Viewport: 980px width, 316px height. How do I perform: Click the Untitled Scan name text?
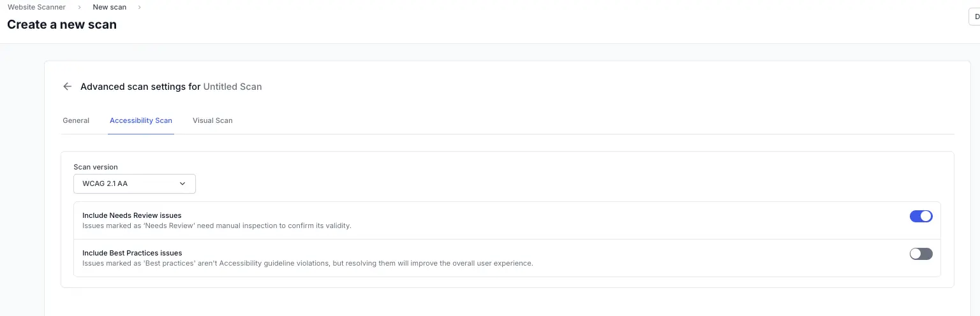click(232, 87)
